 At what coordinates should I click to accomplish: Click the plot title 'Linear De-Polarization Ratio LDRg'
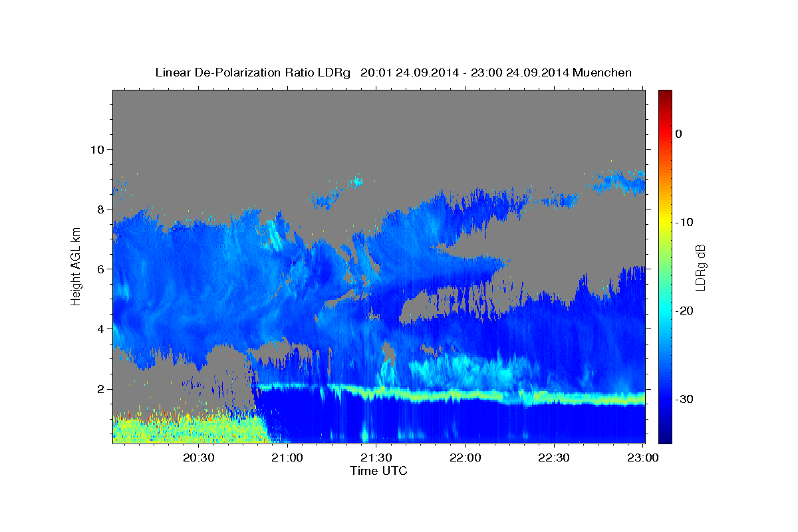pyautogui.click(x=253, y=72)
